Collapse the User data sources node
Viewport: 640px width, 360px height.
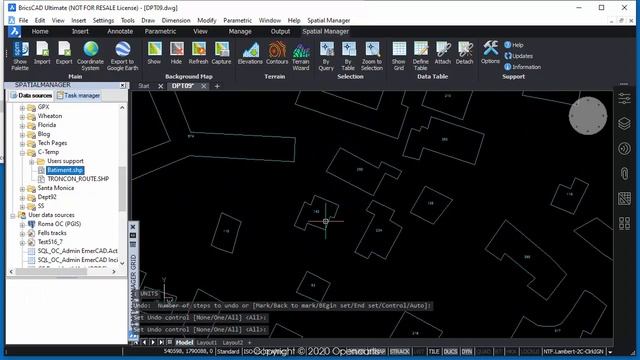13,216
